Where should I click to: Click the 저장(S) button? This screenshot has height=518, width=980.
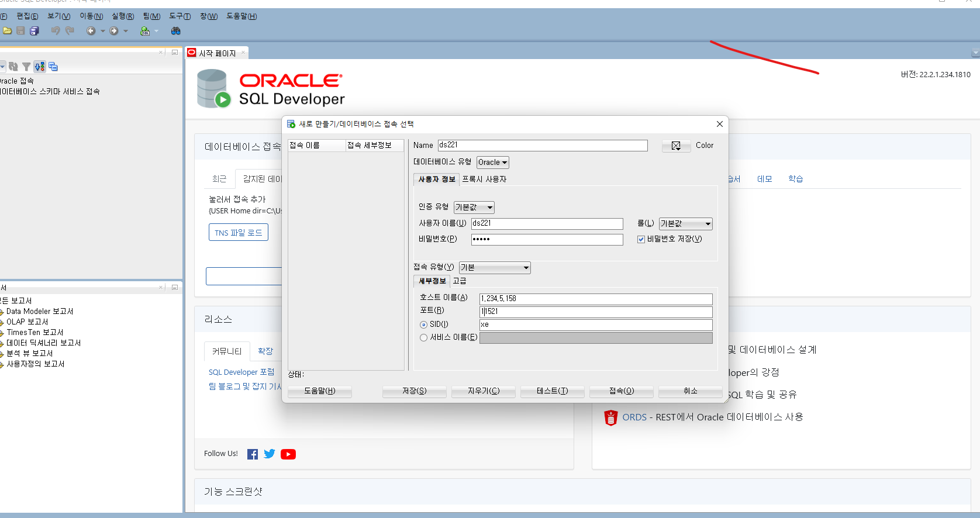point(415,391)
